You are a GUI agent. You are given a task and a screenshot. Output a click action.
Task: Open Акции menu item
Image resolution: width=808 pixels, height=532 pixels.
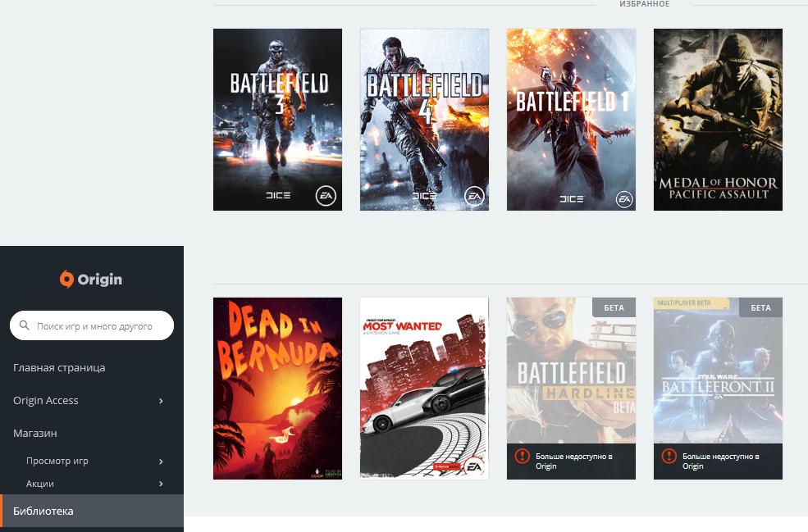point(40,484)
